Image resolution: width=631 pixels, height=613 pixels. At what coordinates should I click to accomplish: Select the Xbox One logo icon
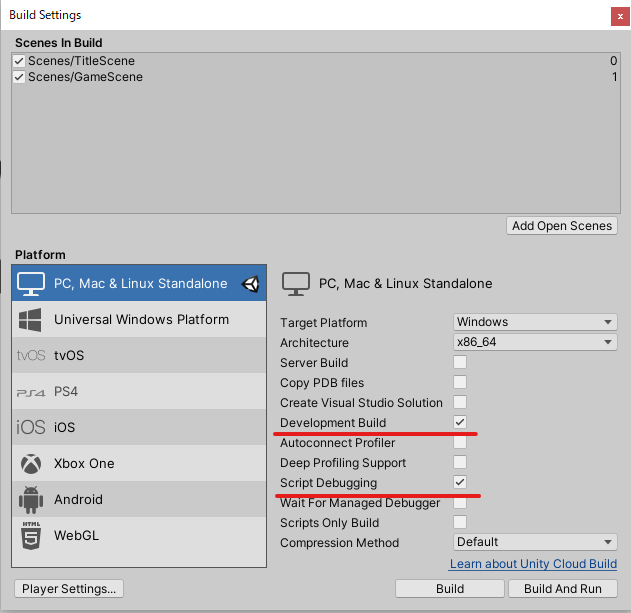point(31,464)
